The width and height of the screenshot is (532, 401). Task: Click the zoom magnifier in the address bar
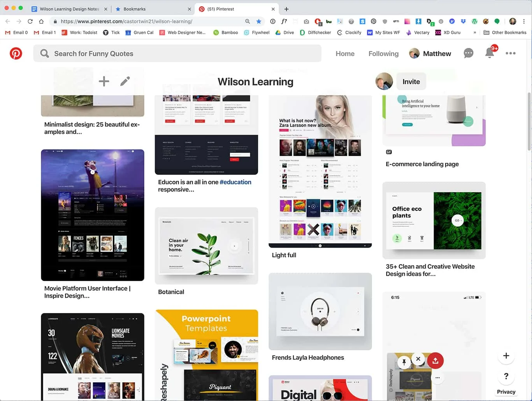[248, 21]
